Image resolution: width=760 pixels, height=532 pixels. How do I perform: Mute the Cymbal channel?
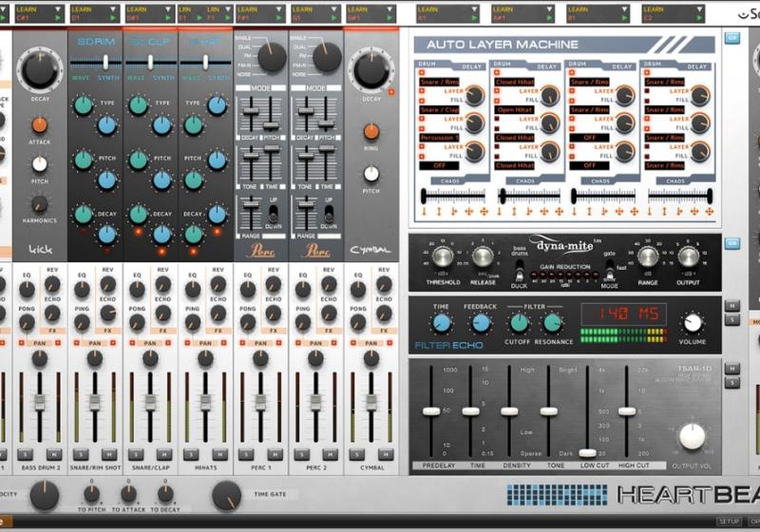point(386,454)
